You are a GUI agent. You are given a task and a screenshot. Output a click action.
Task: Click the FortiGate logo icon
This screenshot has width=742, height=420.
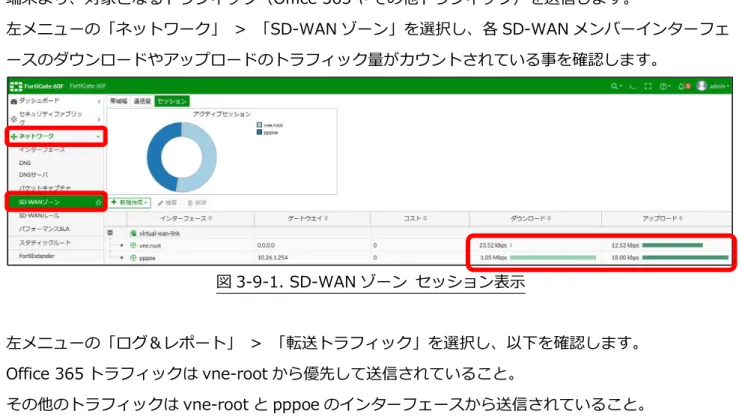[x=16, y=86]
